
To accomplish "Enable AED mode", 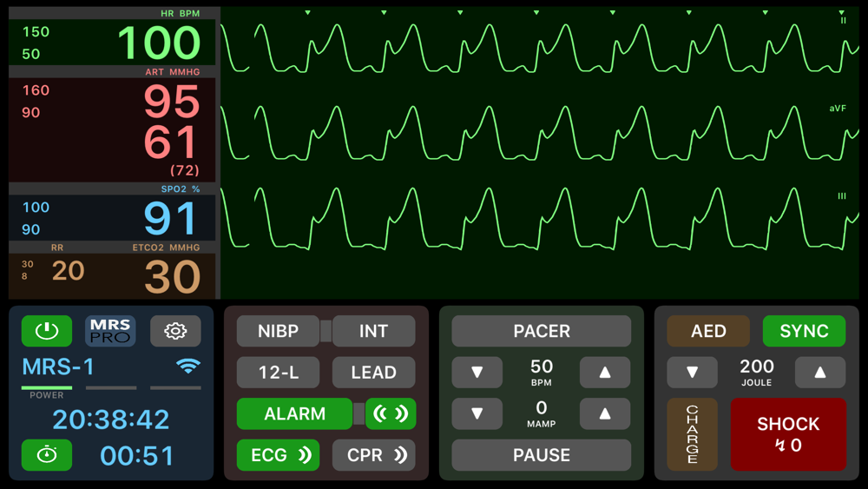I will [708, 331].
